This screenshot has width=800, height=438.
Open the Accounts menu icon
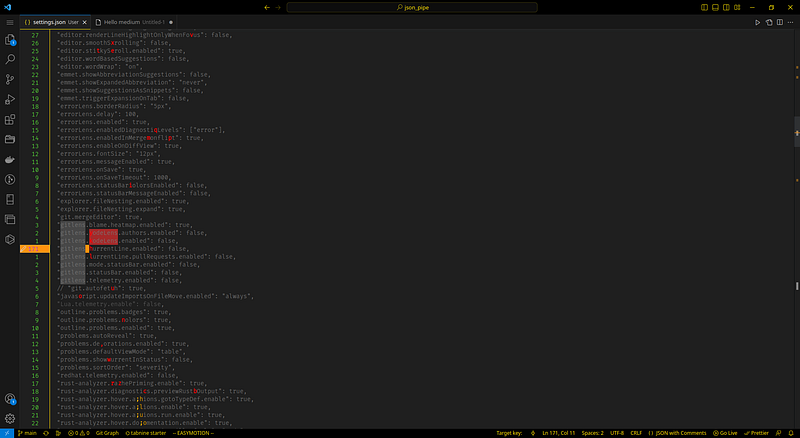[10, 399]
